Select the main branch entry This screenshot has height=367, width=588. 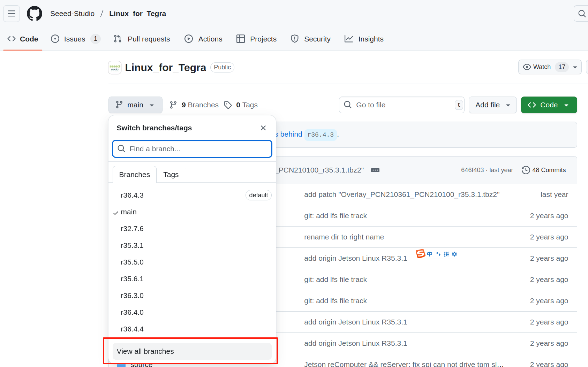pyautogui.click(x=192, y=212)
